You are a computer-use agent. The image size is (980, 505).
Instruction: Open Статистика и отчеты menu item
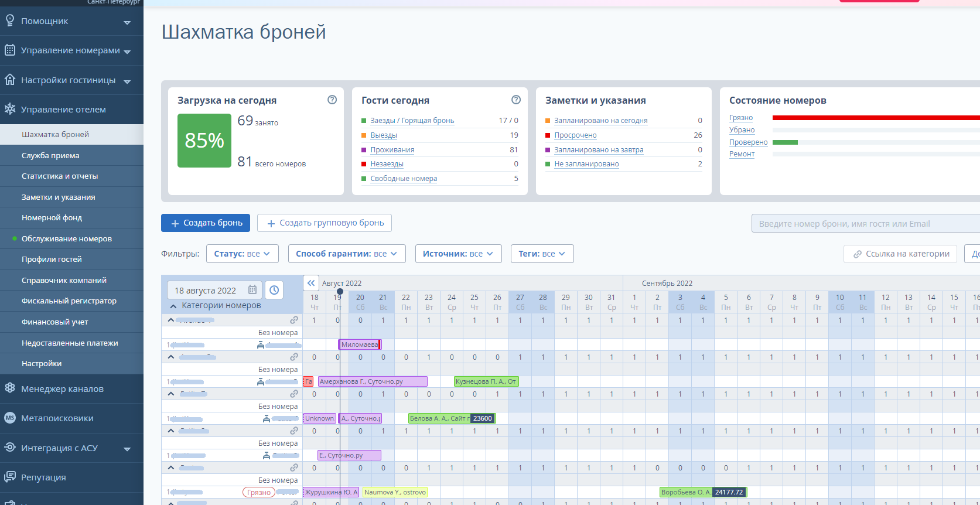coord(71,176)
